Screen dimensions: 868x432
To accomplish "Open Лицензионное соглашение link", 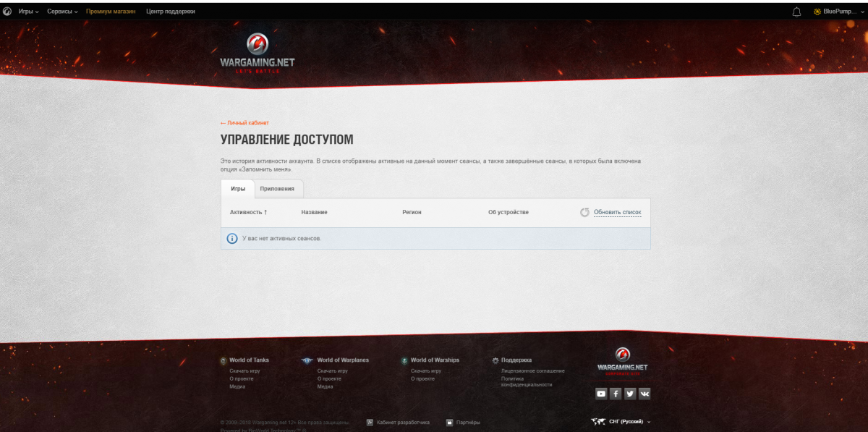I will 533,370.
